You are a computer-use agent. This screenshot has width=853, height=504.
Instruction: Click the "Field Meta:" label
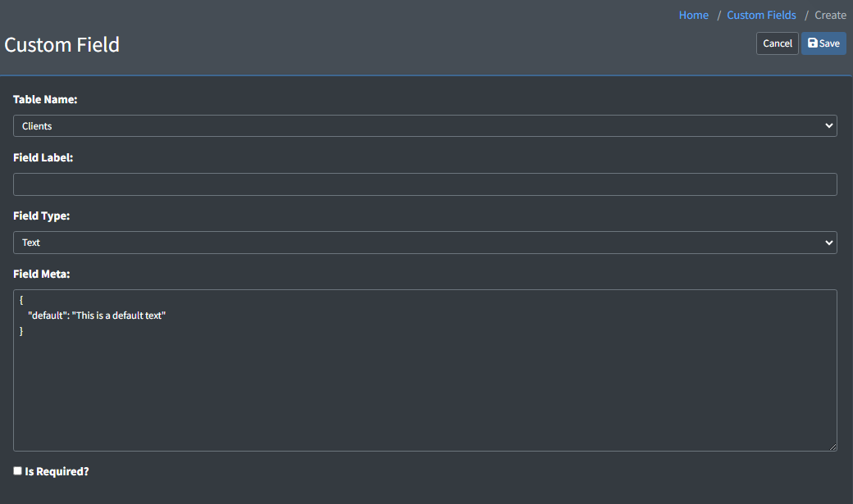tap(41, 274)
